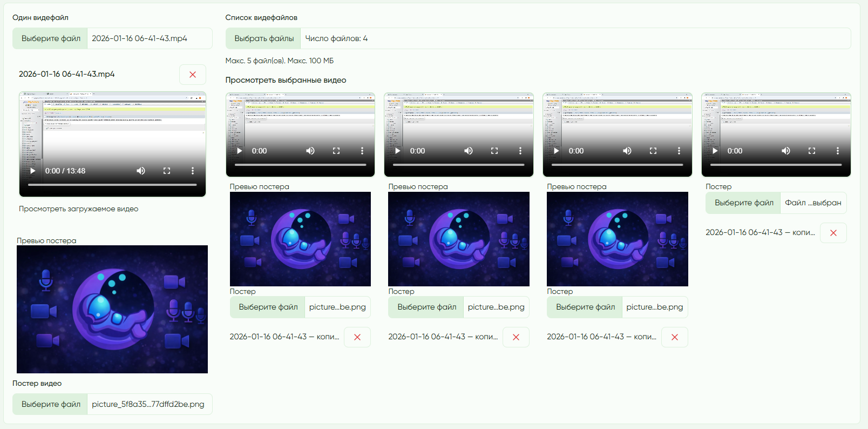Play the second video in the list
This screenshot has height=429, width=868.
pos(397,151)
